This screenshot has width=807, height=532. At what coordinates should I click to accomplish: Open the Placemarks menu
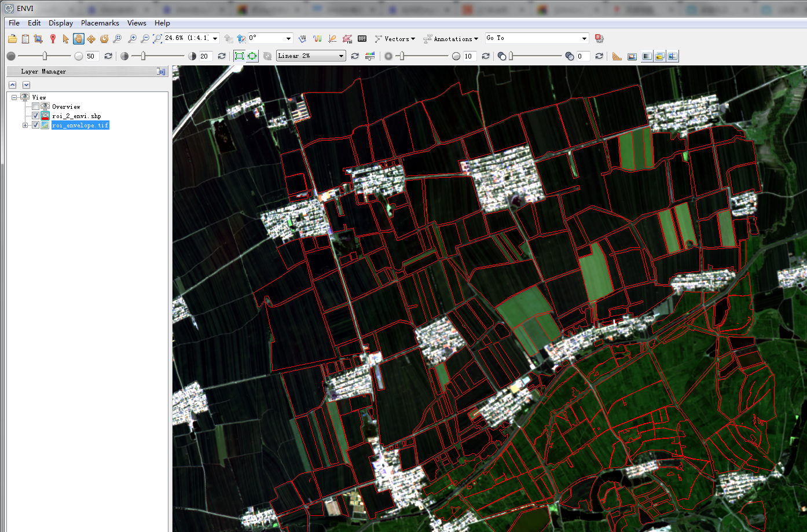click(100, 23)
